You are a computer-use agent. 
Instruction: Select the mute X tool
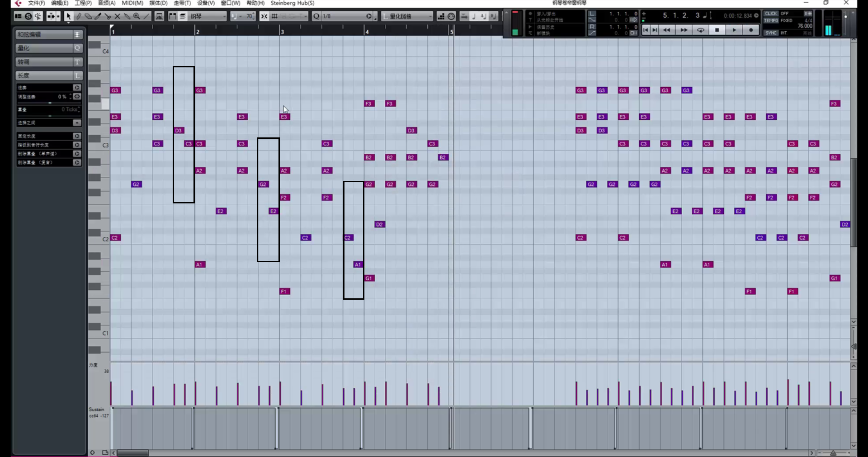tap(118, 16)
